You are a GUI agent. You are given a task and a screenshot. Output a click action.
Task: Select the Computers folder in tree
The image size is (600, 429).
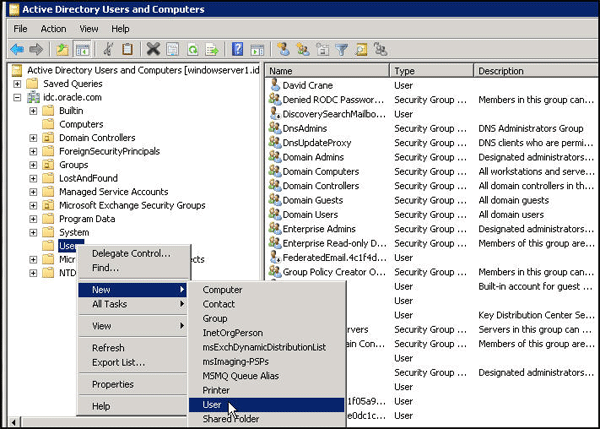tap(80, 124)
